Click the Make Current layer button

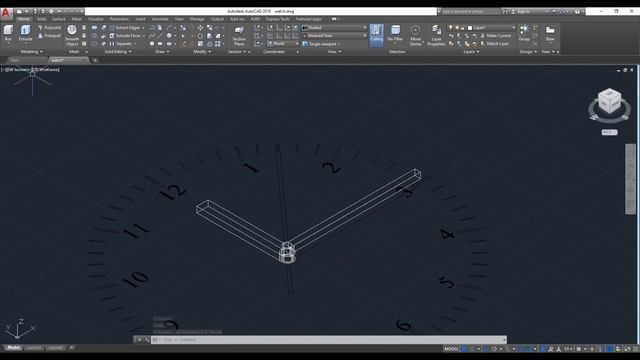coord(495,36)
